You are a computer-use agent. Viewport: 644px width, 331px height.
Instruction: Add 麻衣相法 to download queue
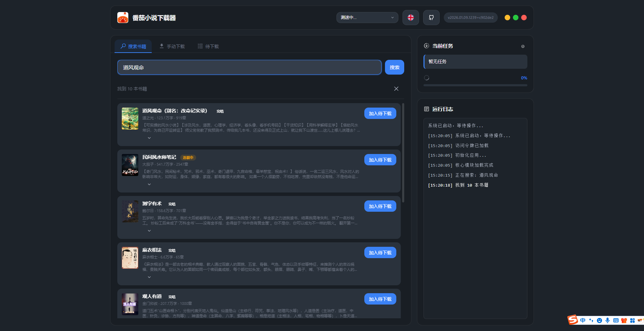[x=380, y=253]
